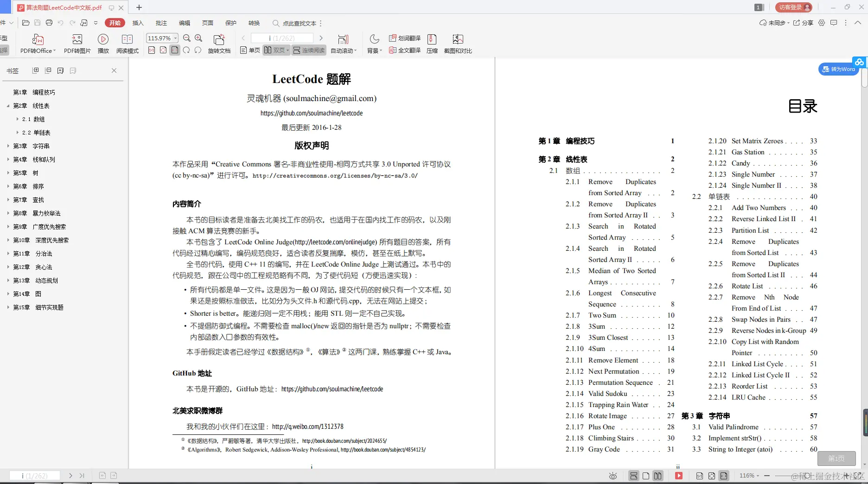868x484 pixels.
Task: Enable 划词翻译 word translation
Action: pyautogui.click(x=405, y=38)
